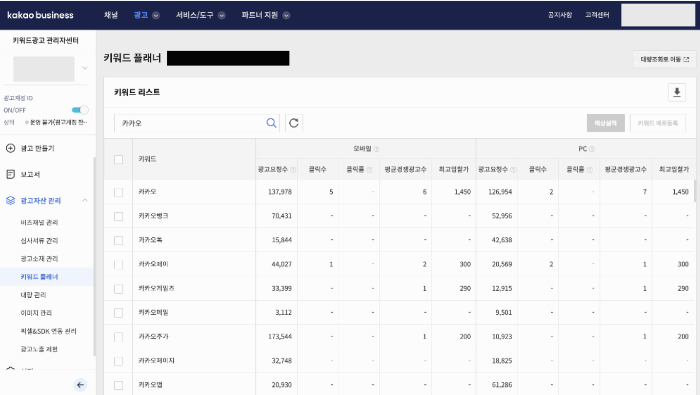Open the ad account selector dropdown
This screenshot has height=395, width=700.
pyautogui.click(x=84, y=68)
